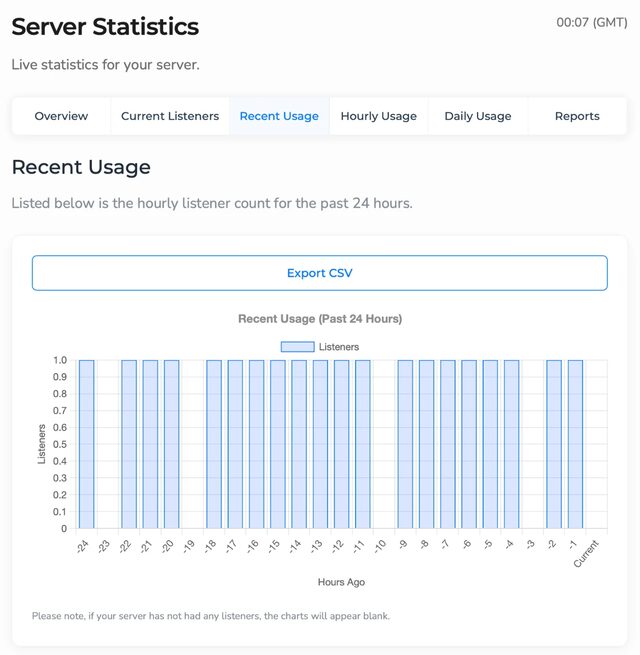
Task: Click the bar for -1 hour
Action: coord(575,444)
